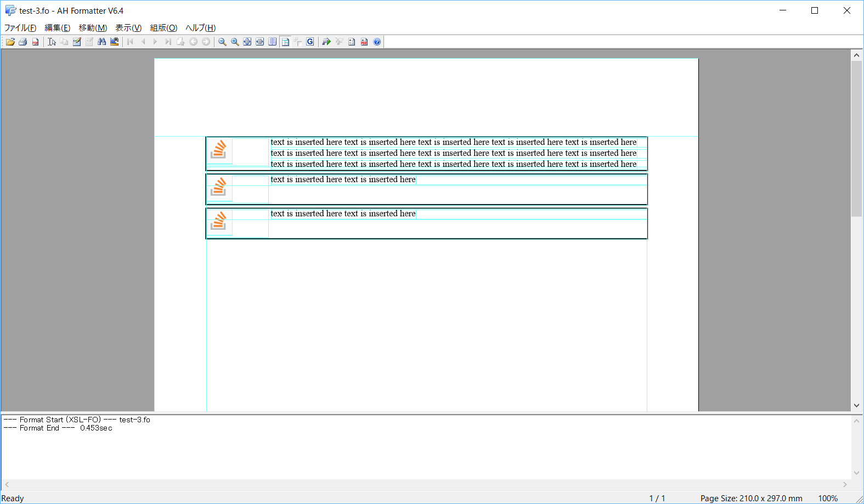Screen dimensions: 864x504
Task: Zoom in with the plus magnifier
Action: (x=235, y=42)
